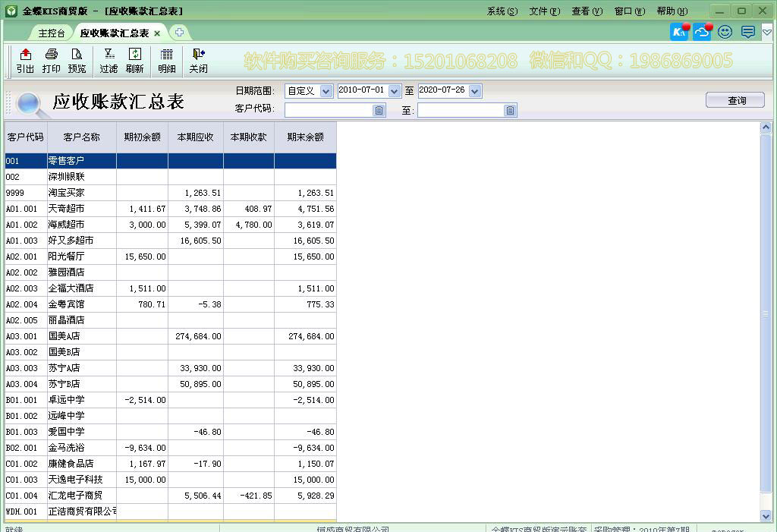Screen dimensions: 777x532
Task: Click the 过滤 filter icon
Action: tap(110, 61)
